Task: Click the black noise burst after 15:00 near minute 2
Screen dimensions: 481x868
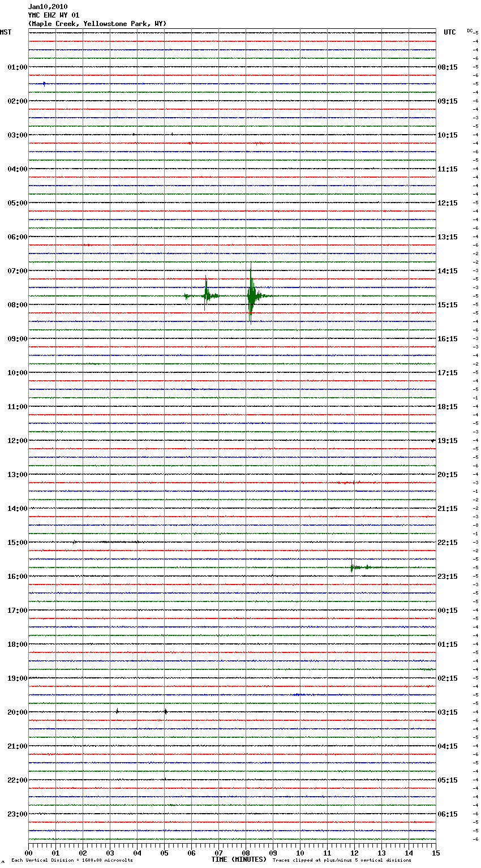Action: 74,542
